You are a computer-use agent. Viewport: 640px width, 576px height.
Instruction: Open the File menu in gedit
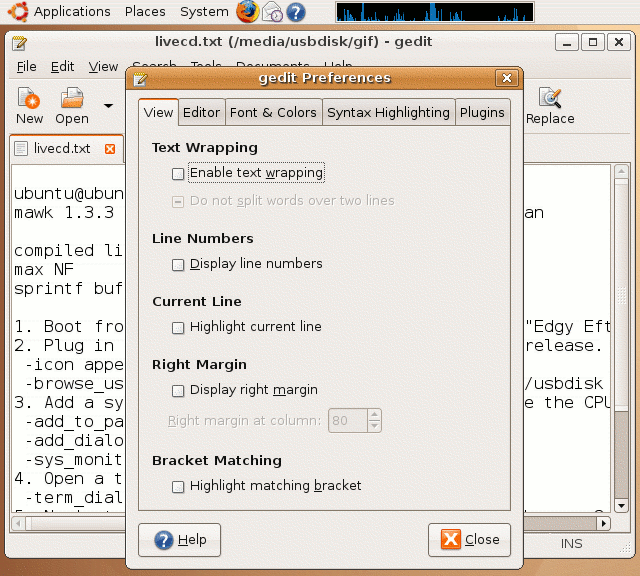click(27, 67)
